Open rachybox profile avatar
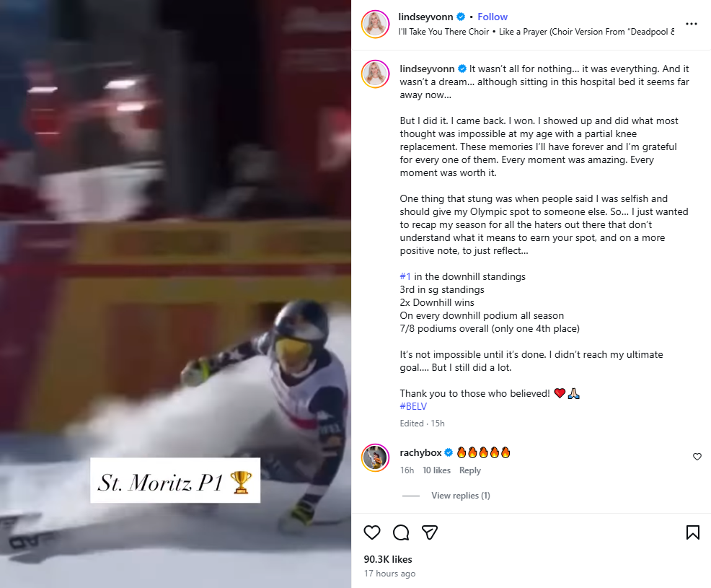 point(375,458)
